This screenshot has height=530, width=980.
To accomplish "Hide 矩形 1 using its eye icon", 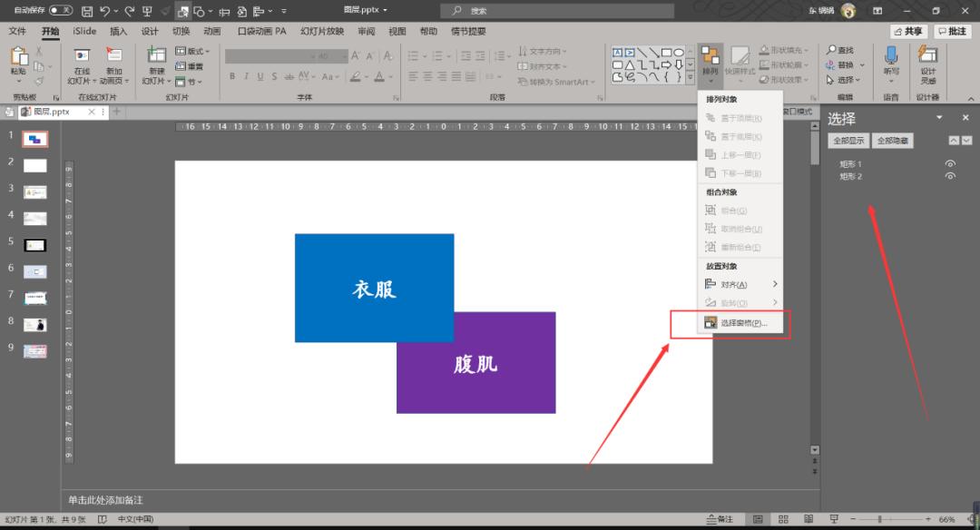I will [x=950, y=164].
